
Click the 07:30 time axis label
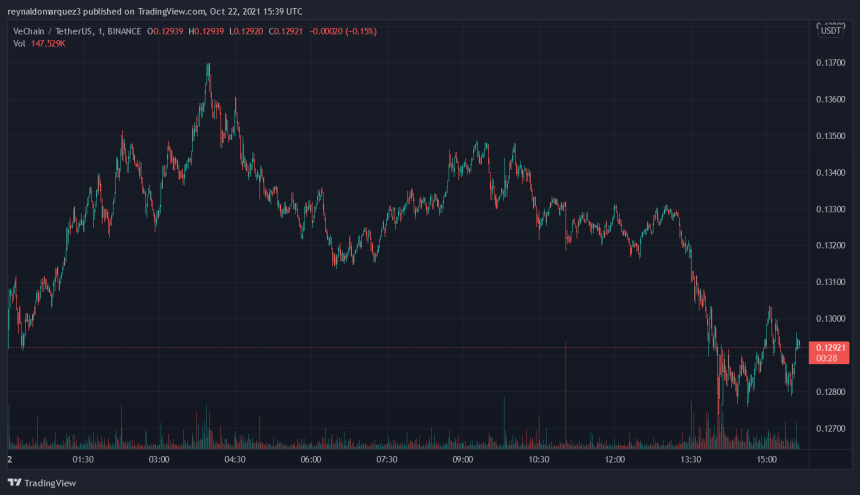387,459
